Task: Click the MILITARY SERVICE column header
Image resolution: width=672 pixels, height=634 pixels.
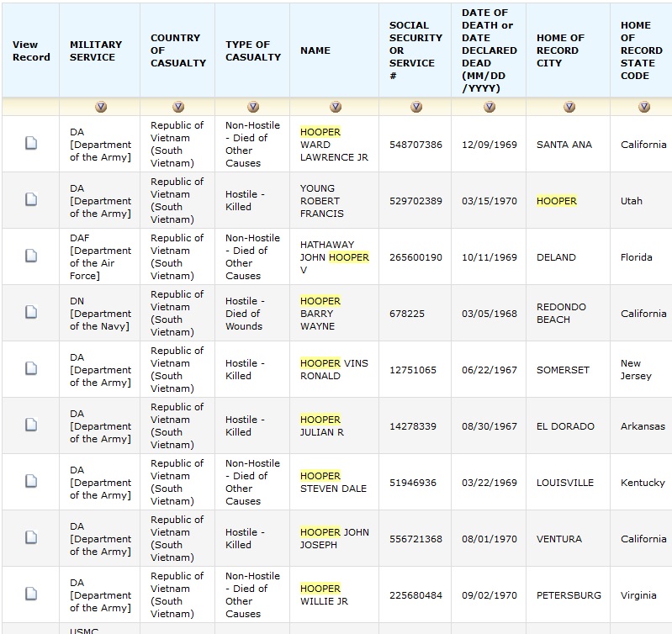Action: 96,50
